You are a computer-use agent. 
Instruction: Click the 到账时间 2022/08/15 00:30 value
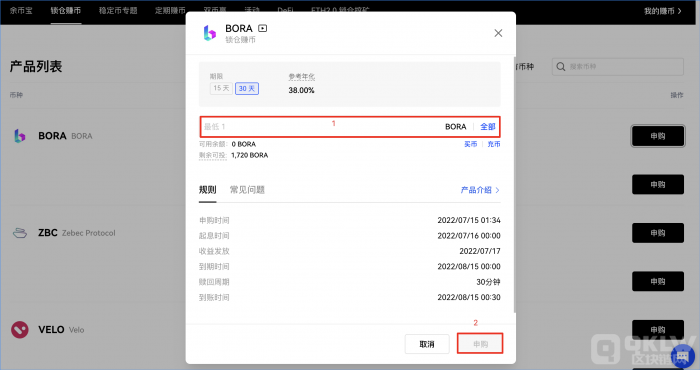(469, 297)
